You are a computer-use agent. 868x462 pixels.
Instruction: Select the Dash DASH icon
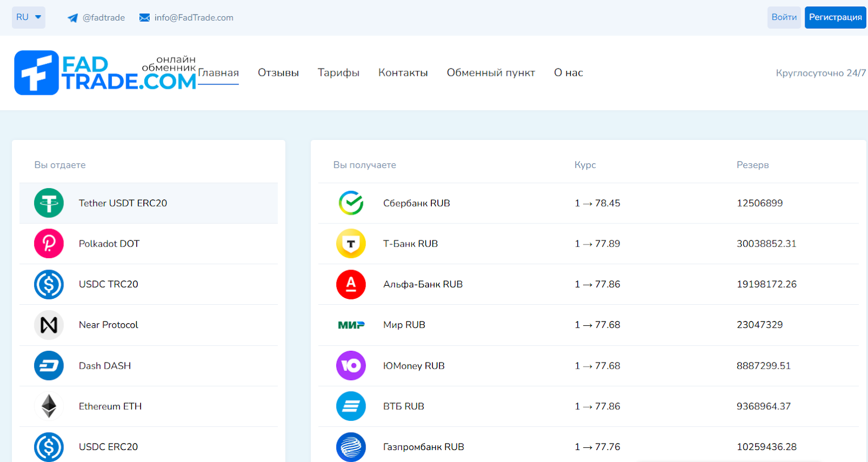[49, 365]
